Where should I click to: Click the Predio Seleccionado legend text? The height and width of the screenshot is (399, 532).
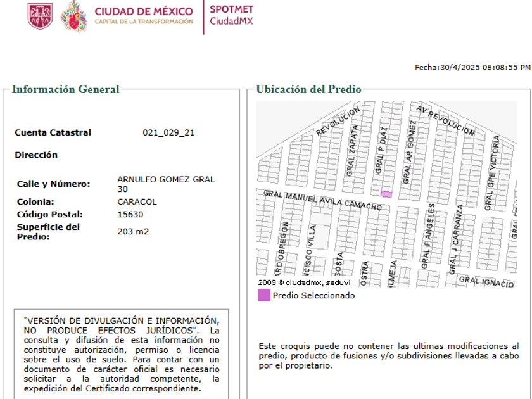coord(314,296)
